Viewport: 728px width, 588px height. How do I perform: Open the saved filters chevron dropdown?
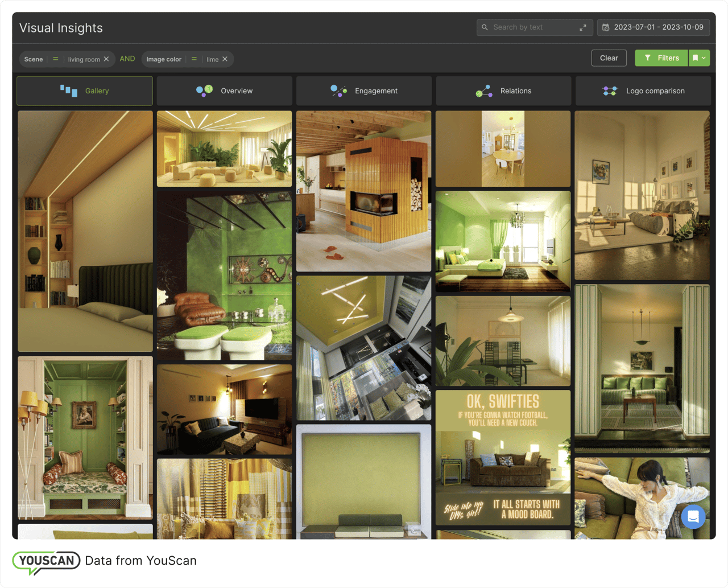(705, 57)
